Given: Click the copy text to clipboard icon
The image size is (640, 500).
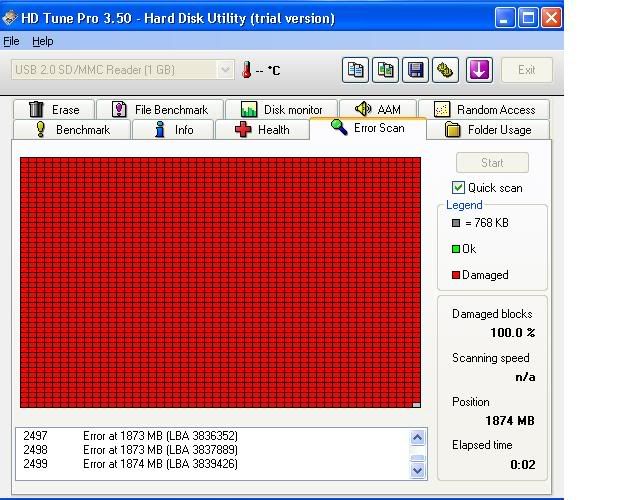Looking at the screenshot, I should tap(355, 70).
